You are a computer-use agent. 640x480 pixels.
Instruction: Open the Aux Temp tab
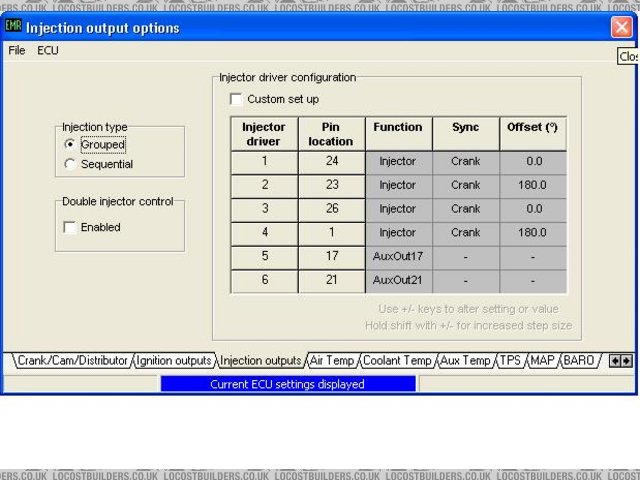465,361
